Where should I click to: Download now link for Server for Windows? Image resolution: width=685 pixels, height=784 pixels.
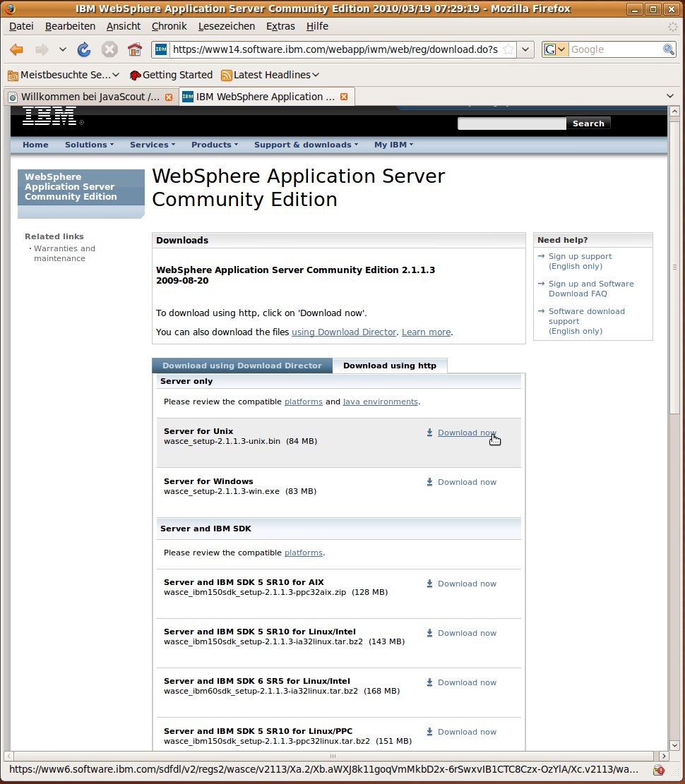click(x=467, y=482)
